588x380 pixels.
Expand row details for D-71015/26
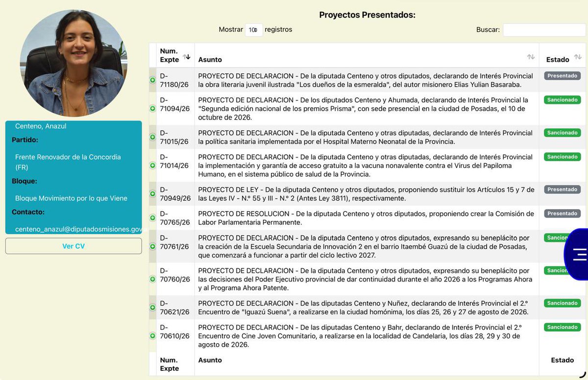point(152,137)
